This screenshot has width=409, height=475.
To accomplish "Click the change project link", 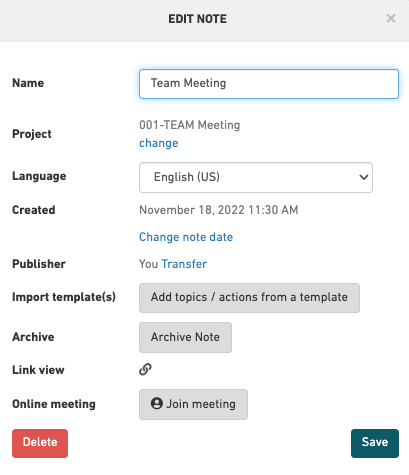I will pos(159,143).
